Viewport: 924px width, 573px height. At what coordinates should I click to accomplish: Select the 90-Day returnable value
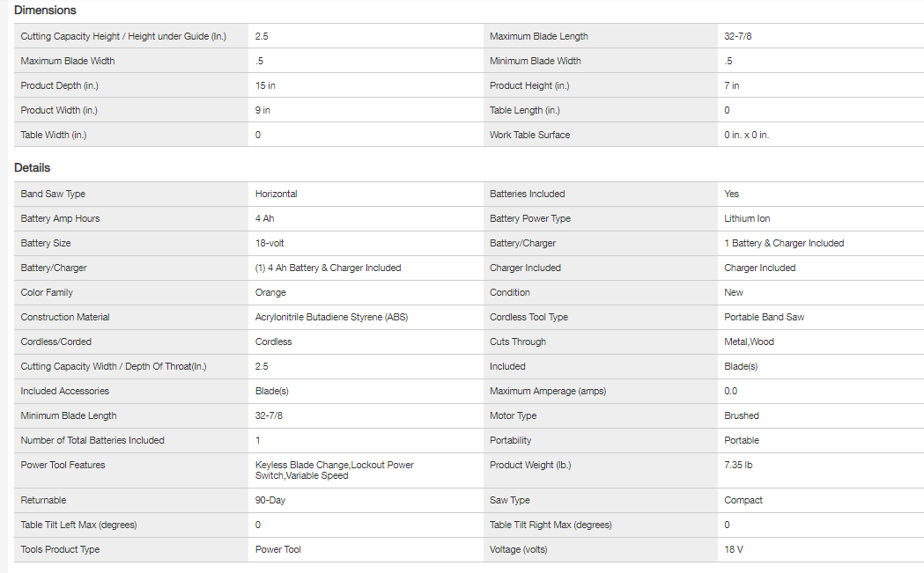coord(270,500)
